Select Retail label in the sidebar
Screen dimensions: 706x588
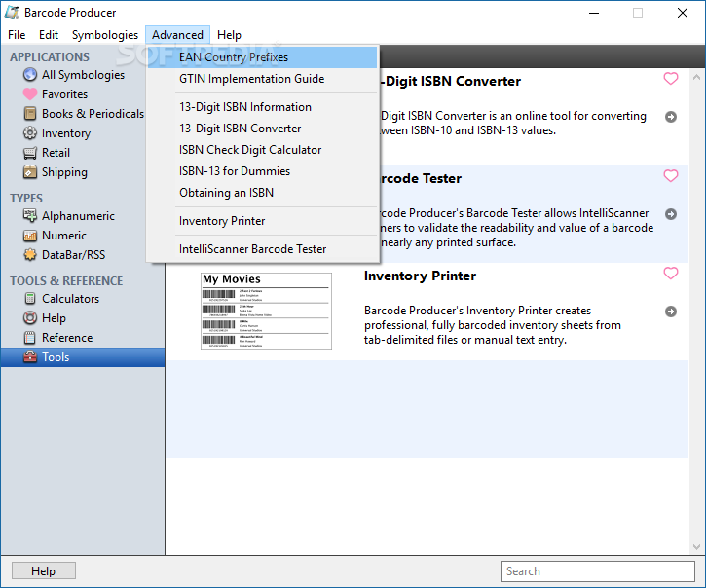(x=56, y=153)
